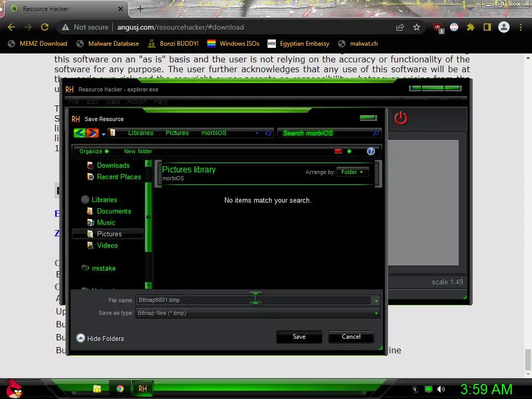Click the navigation pane scroll up arrow
Viewport: 532px width, 399px height.
(148, 164)
